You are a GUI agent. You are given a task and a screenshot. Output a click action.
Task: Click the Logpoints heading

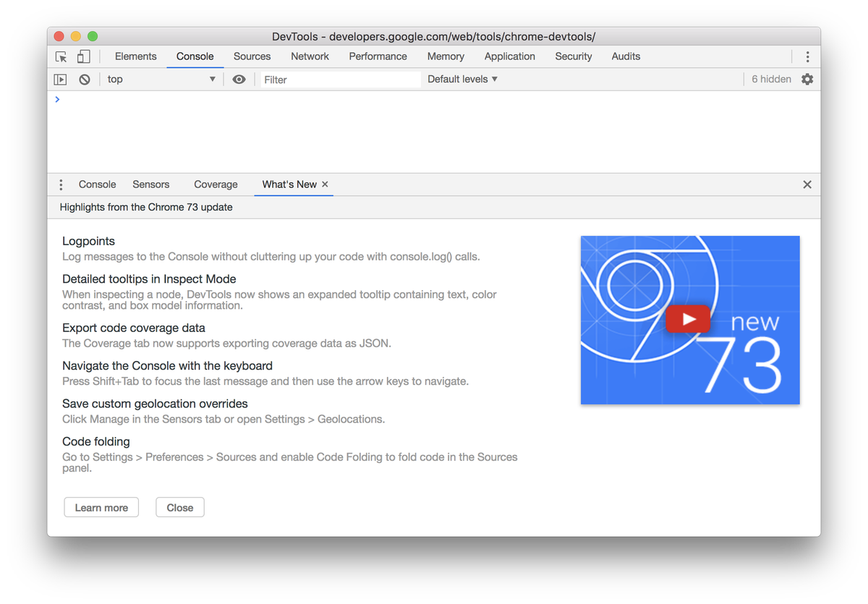88,241
